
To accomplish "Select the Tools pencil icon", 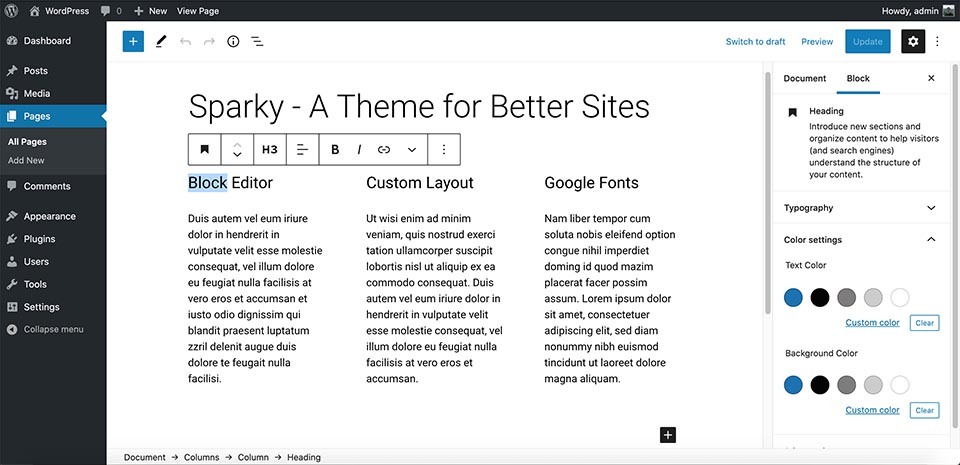I will coord(161,42).
